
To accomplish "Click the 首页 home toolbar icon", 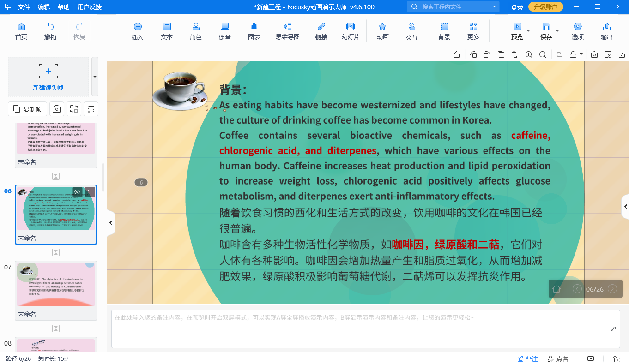I will point(21,31).
